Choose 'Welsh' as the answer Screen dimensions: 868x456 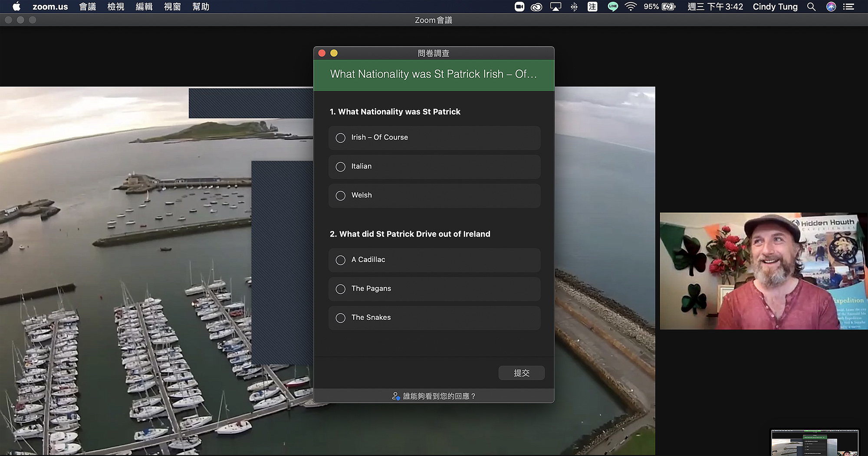point(434,196)
